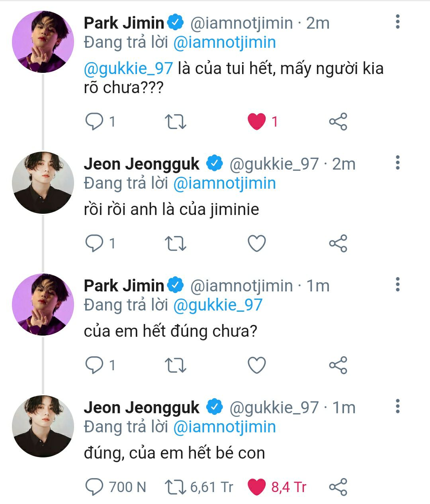Screen dimensions: 430x504
Task: Open Jeon Jeongguk's avatar on the last tweet
Action: pos(43,426)
